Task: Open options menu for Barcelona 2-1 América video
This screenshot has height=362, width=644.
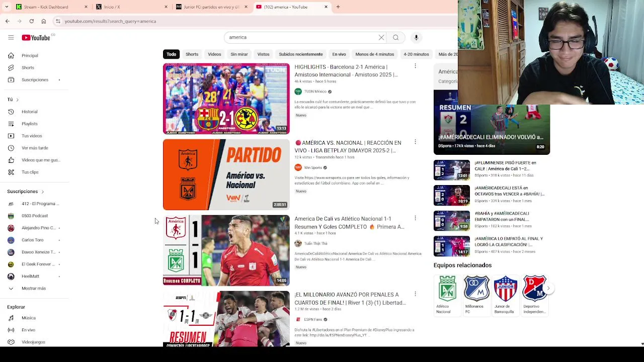Action: 415,66
